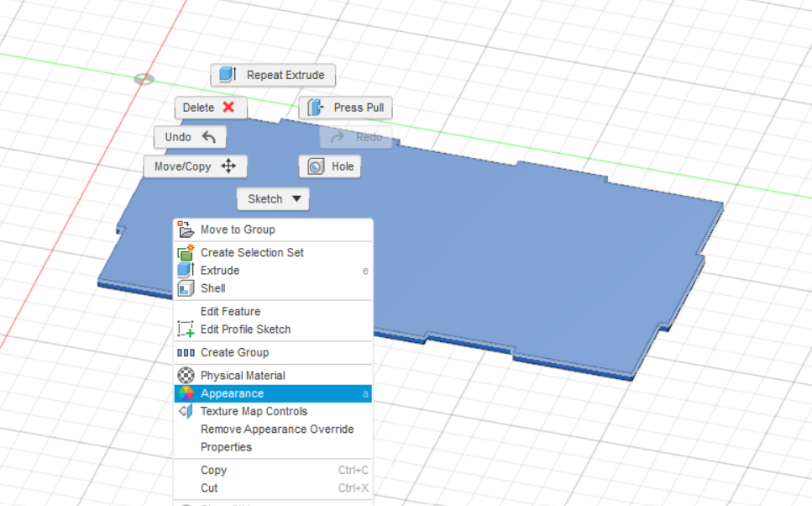Choose Edit Profile Sketch

[x=273, y=329]
